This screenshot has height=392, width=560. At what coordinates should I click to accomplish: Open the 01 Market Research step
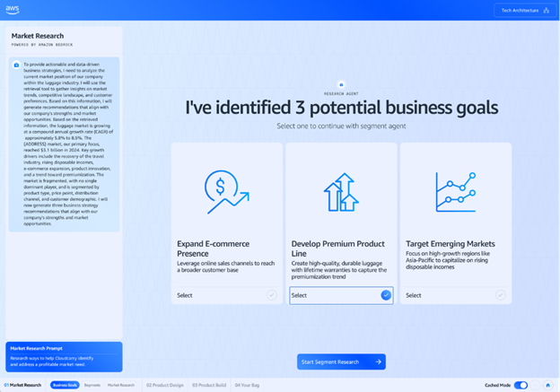tap(22, 385)
